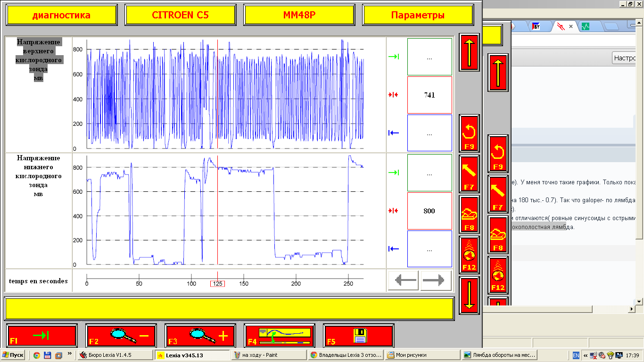Expand the quick launch chevron on the taskbar
Viewport: 644px width, 362px height.
pyautogui.click(x=70, y=353)
